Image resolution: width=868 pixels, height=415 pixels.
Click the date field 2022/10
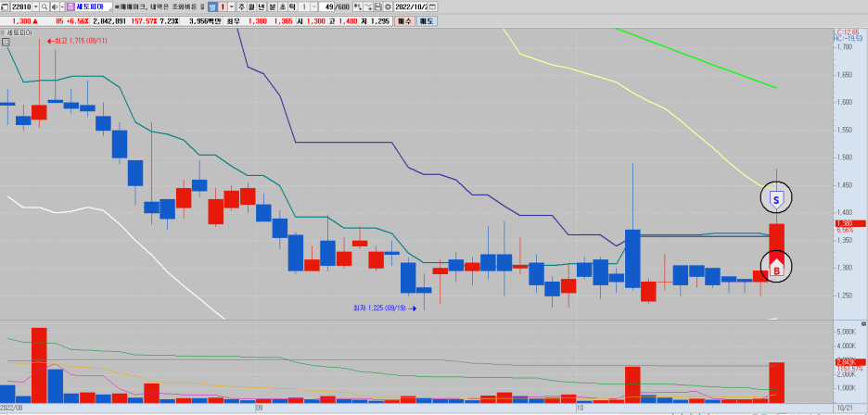[x=411, y=7]
